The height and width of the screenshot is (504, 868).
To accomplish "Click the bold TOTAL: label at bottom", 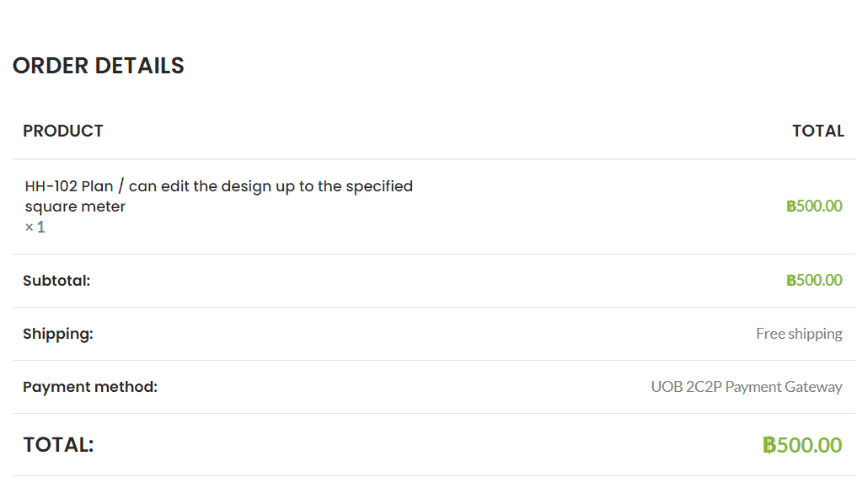I will coord(58,445).
